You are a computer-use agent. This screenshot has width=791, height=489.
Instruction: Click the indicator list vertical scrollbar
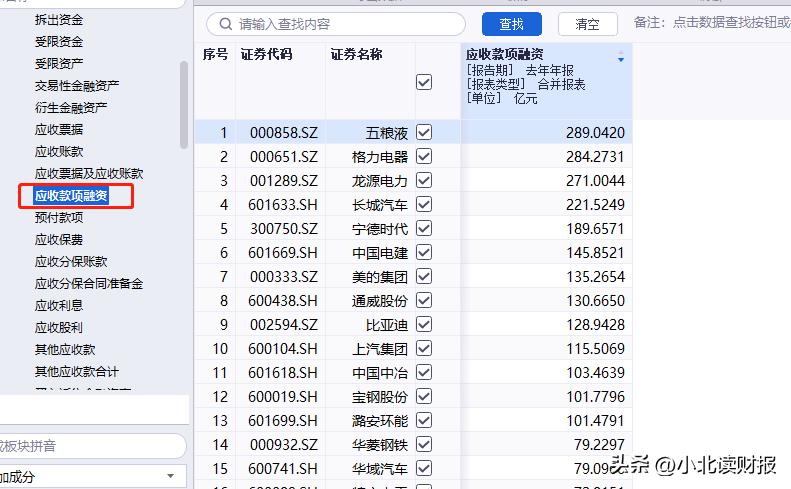[x=184, y=105]
